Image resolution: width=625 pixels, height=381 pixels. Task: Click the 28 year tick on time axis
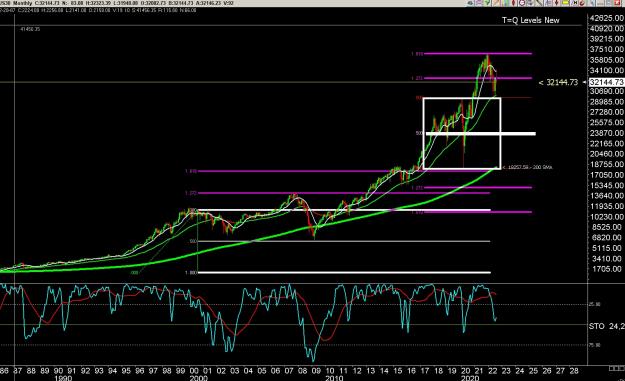pyautogui.click(x=574, y=371)
